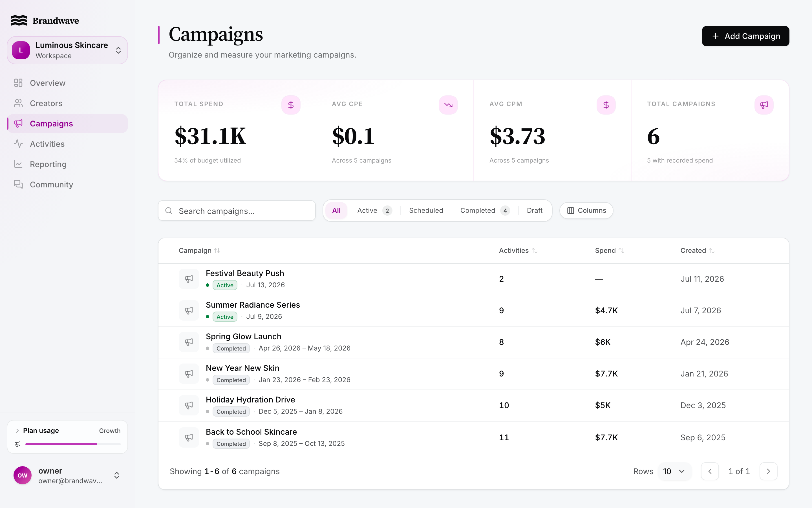The height and width of the screenshot is (508, 812).
Task: Sort by Activities column arrows
Action: click(x=535, y=251)
